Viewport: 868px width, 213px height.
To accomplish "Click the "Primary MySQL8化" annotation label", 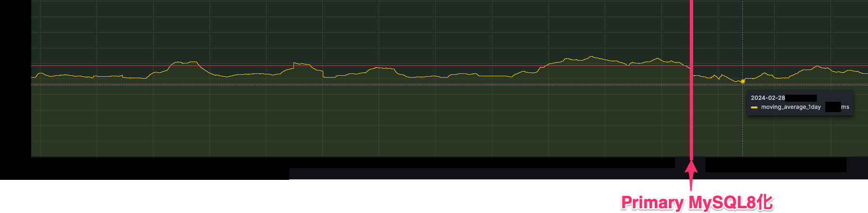I will coord(697,203).
